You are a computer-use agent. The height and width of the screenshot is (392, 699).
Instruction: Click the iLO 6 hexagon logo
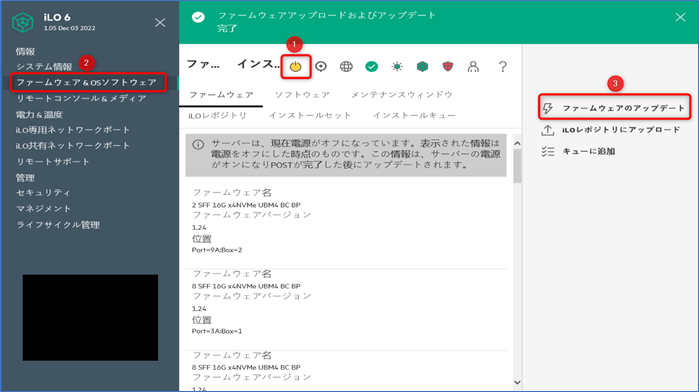coord(22,22)
